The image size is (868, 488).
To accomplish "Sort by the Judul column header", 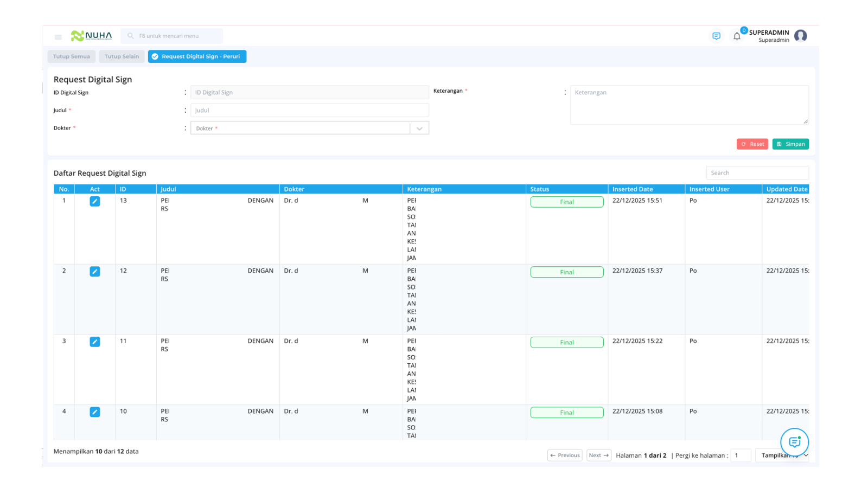I will click(218, 189).
